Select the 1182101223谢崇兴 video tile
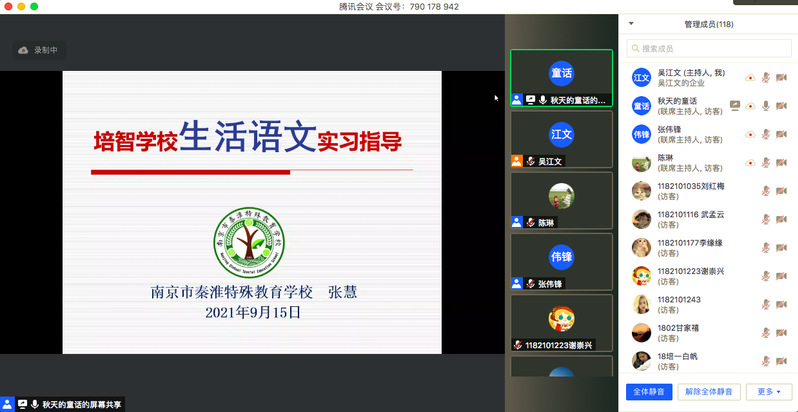 [x=561, y=323]
